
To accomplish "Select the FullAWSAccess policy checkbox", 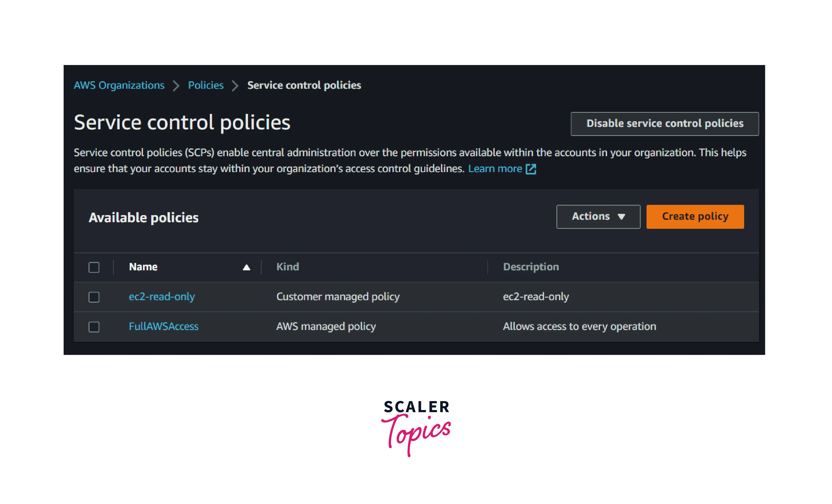I will point(94,327).
